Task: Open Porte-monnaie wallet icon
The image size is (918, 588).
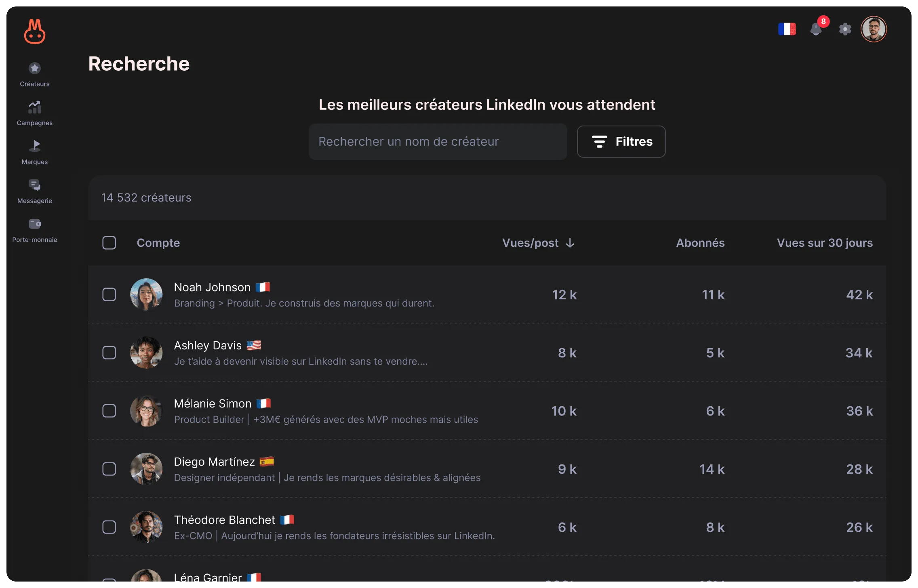Action: coord(35,224)
